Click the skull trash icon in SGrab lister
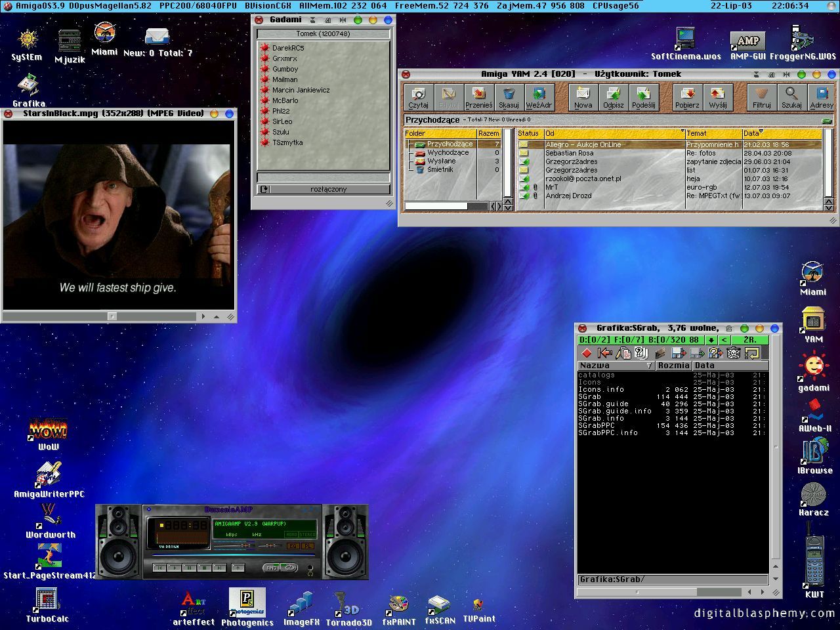Screen dimensions: 840x630 tap(734, 353)
